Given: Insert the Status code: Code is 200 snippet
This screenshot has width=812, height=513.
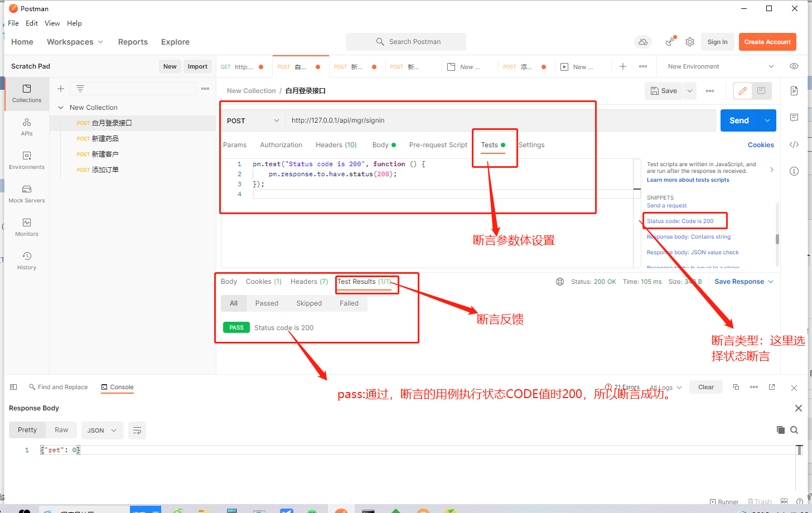Looking at the screenshot, I should tap(680, 221).
